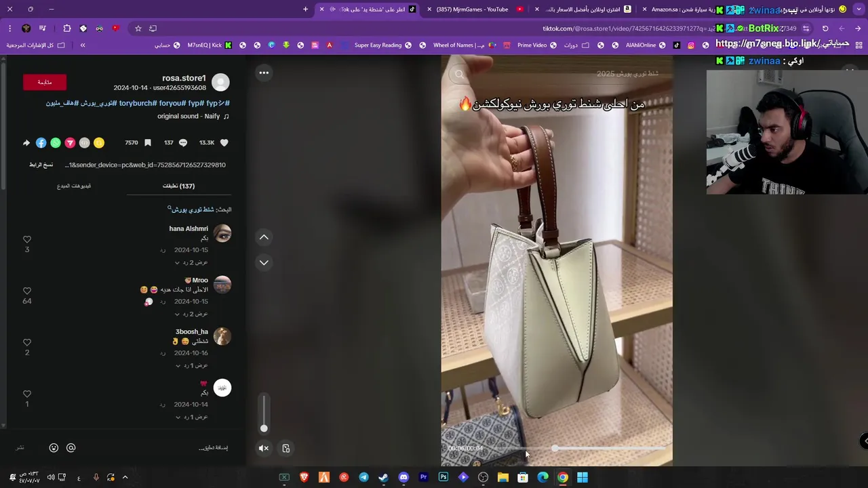
Task: Open the Prime Video bookmark
Action: [x=536, y=45]
